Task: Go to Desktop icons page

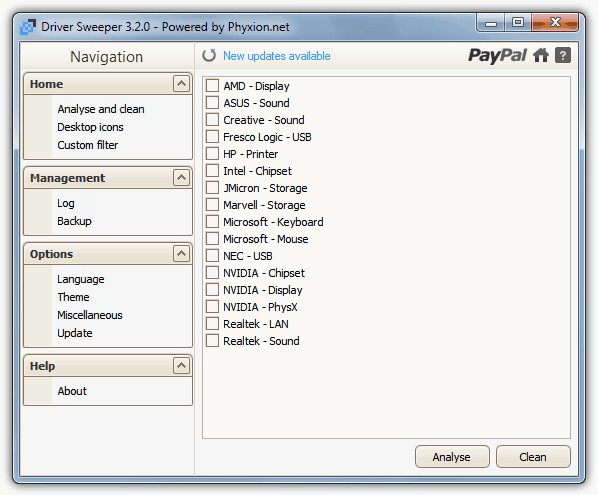Action: point(90,127)
